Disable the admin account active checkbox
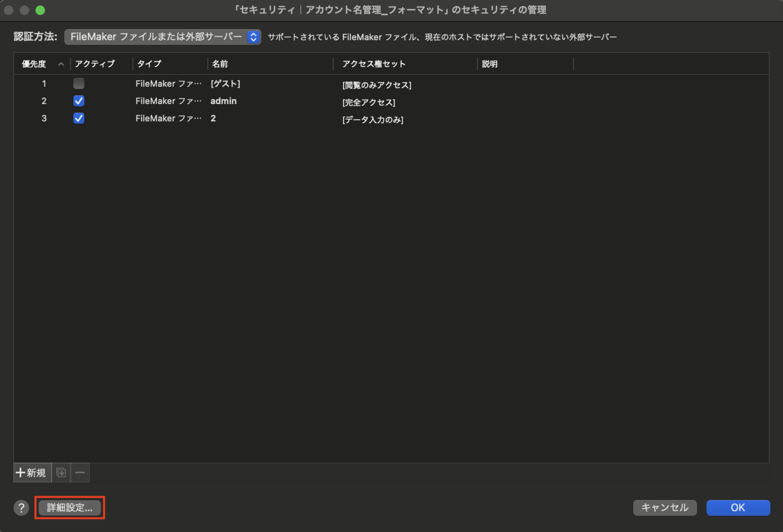 coord(79,101)
